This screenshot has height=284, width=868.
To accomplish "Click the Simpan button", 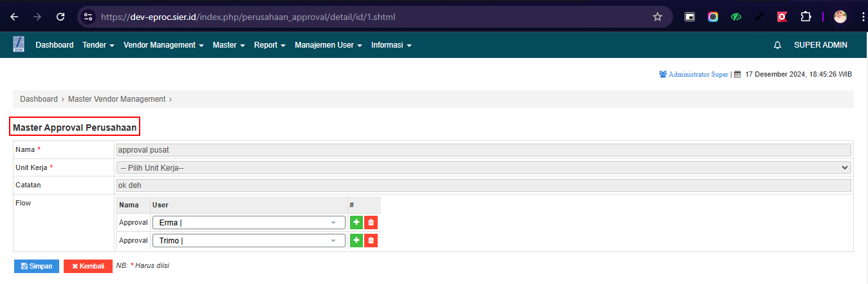I will [37, 266].
